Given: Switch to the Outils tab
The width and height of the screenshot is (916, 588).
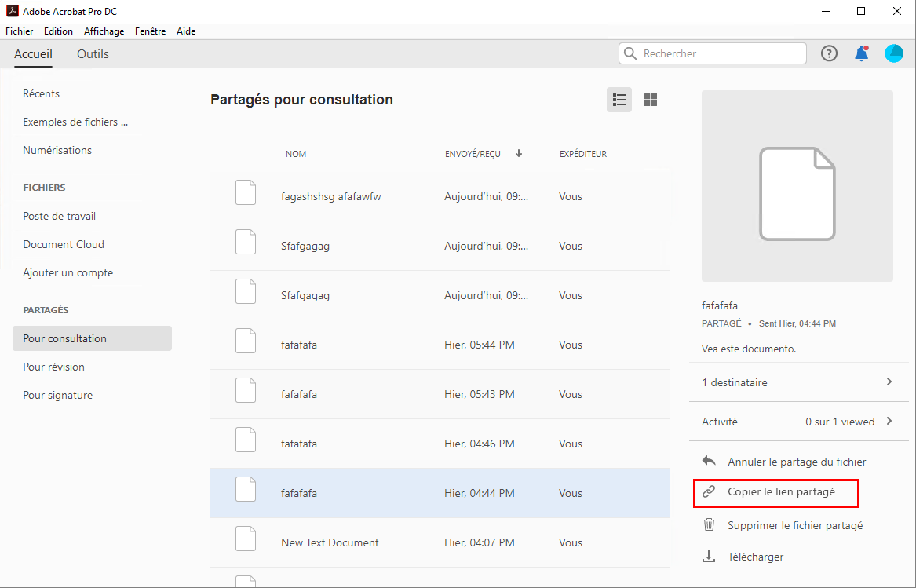Looking at the screenshot, I should coord(93,54).
